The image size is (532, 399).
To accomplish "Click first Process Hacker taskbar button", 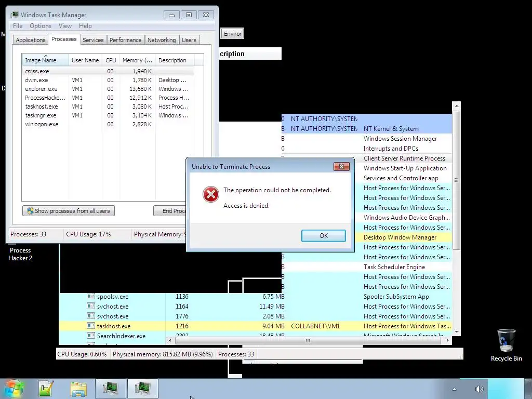I will click(x=110, y=389).
